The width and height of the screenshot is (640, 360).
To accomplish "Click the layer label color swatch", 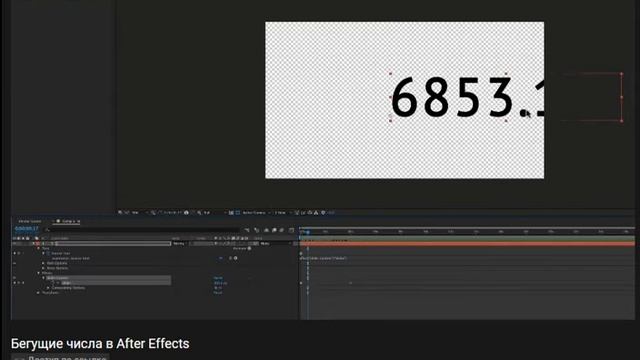I will (x=38, y=244).
